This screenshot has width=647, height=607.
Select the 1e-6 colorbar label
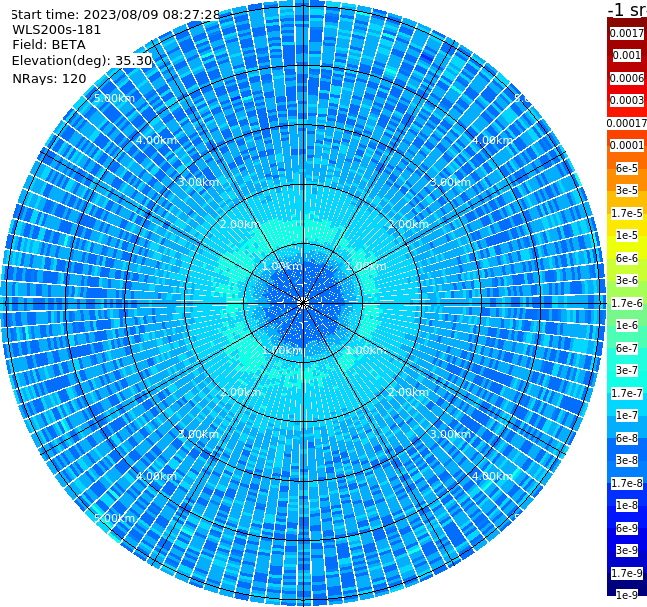[x=627, y=325]
